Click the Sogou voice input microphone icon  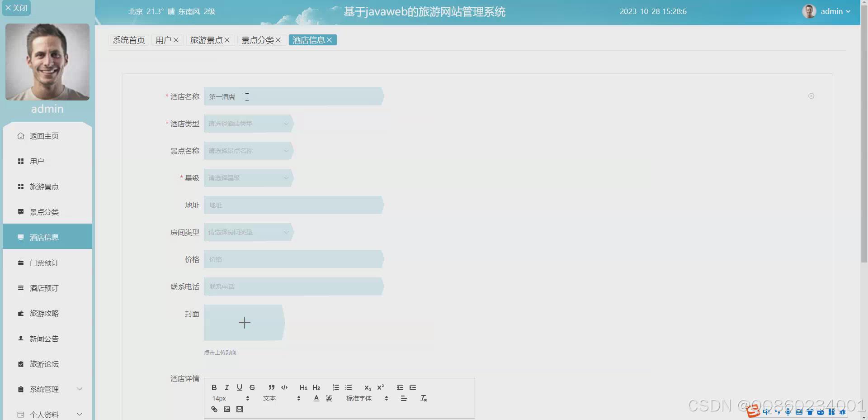coord(788,412)
